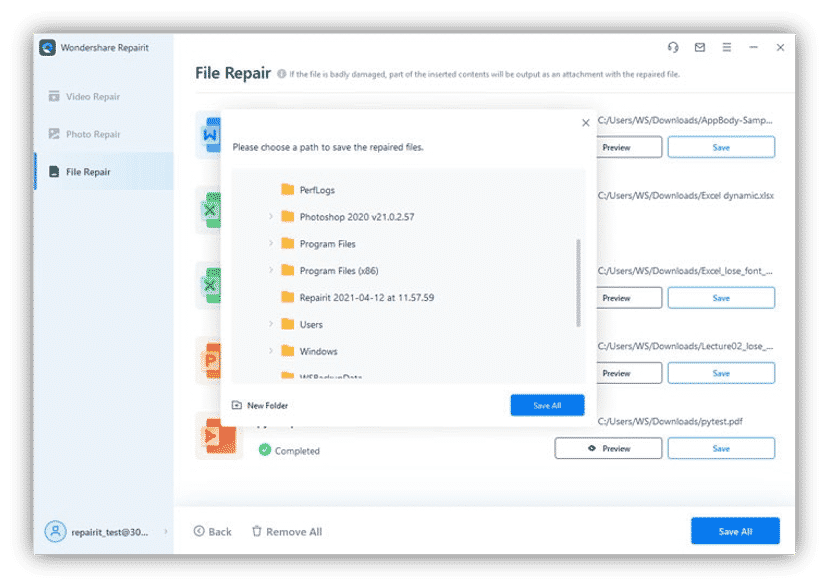Open the feedback envelope icon

tap(699, 47)
